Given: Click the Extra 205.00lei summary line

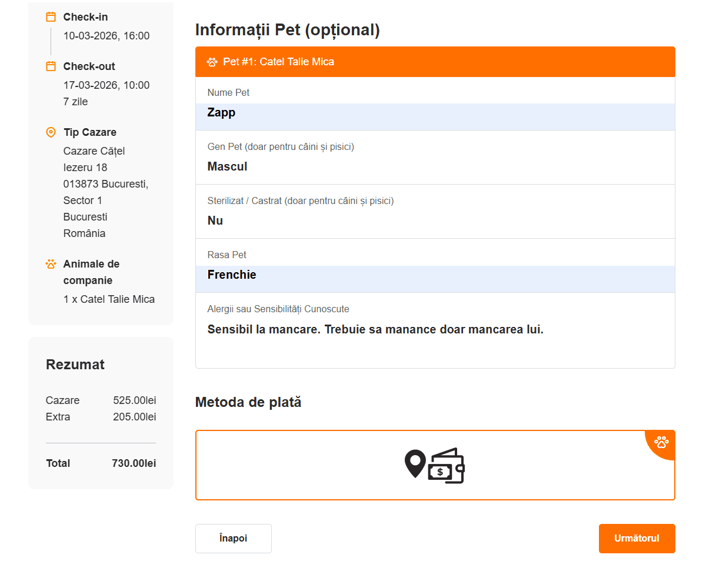Looking at the screenshot, I should pyautogui.click(x=101, y=417).
